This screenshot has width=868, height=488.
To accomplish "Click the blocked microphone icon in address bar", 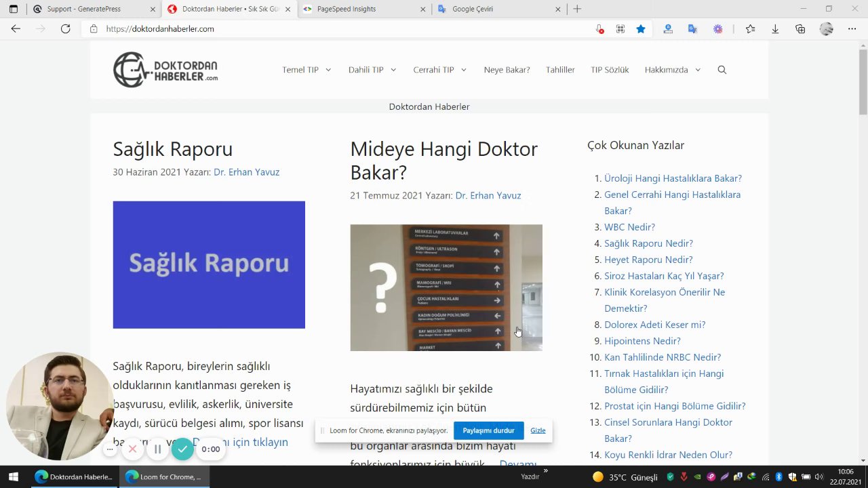I will (599, 29).
